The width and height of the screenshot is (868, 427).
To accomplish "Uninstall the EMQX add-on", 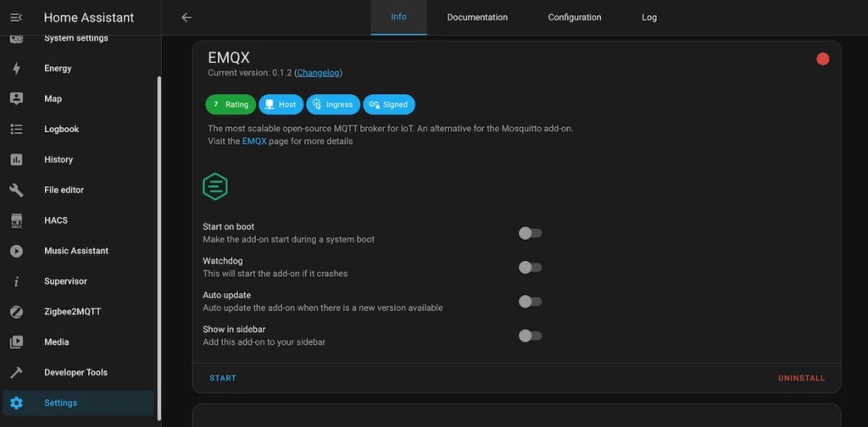I will coord(801,379).
